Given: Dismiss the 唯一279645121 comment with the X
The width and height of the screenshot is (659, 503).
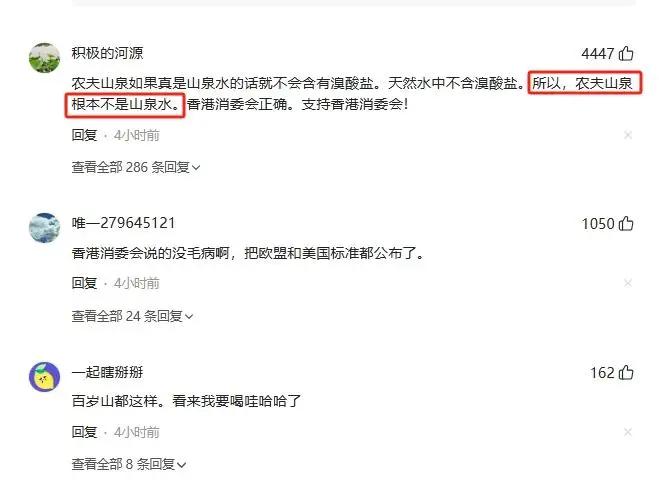Looking at the screenshot, I should pyautogui.click(x=628, y=283).
